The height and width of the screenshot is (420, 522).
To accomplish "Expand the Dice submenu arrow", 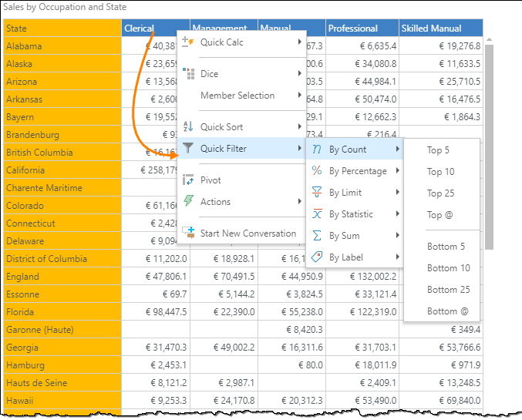I will tap(300, 73).
